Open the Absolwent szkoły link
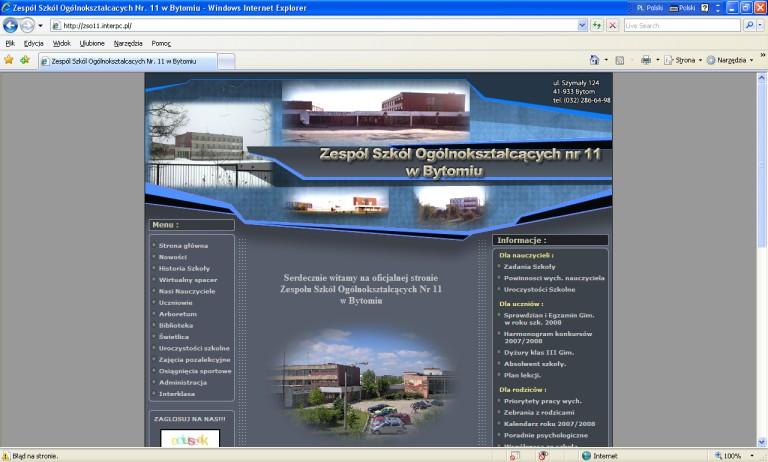768x462 pixels. [535, 364]
